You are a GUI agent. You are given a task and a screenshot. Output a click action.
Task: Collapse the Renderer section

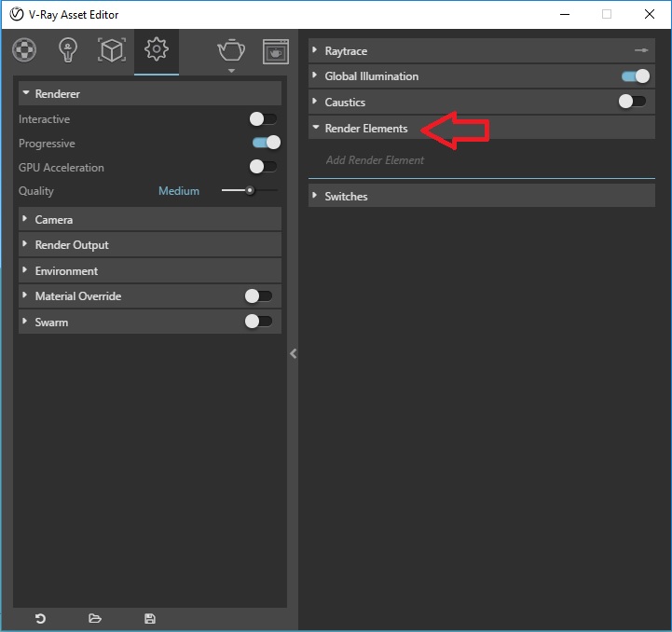[150, 93]
